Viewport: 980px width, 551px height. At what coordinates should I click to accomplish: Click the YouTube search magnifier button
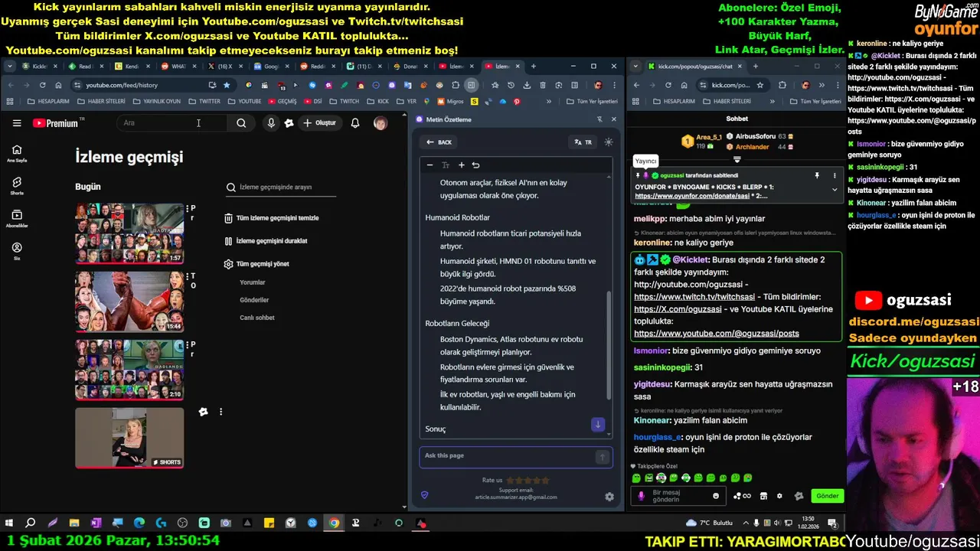241,122
